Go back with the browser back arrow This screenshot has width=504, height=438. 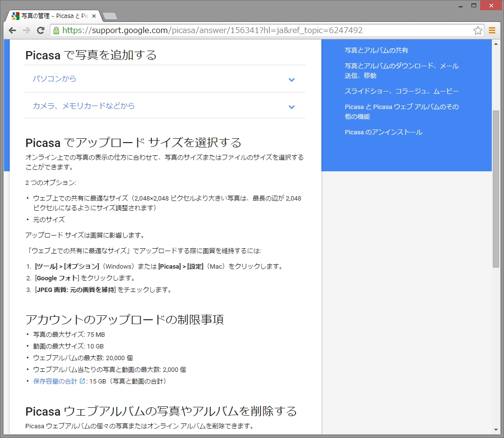point(13,31)
